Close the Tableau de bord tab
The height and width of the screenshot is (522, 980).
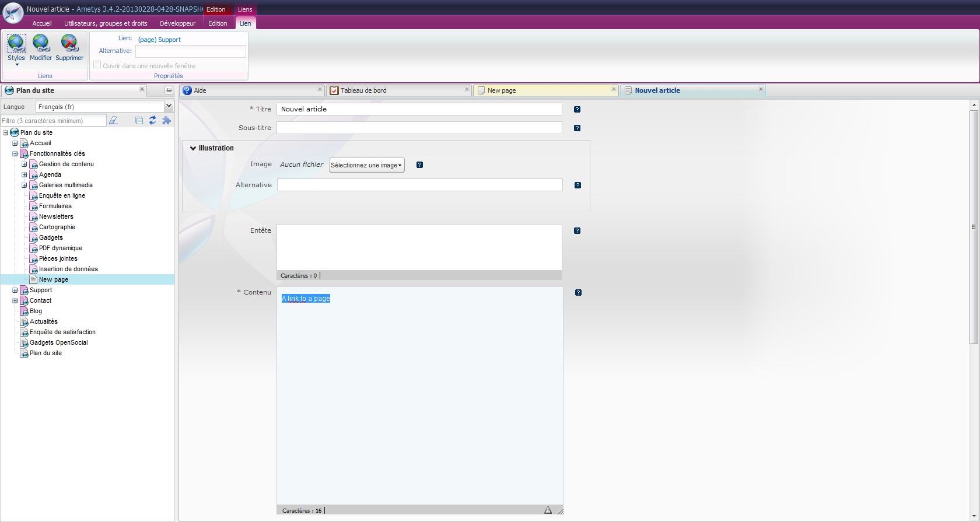467,89
